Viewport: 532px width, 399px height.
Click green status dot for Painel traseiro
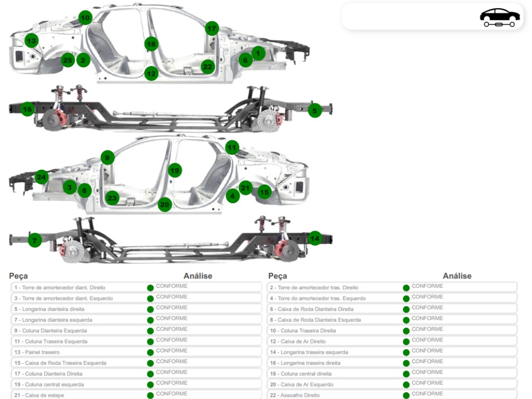click(150, 353)
